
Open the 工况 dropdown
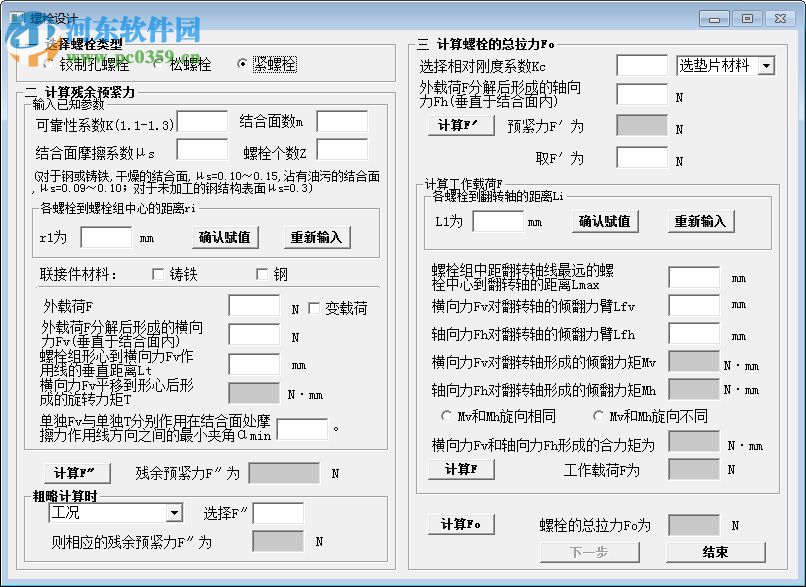[x=175, y=512]
